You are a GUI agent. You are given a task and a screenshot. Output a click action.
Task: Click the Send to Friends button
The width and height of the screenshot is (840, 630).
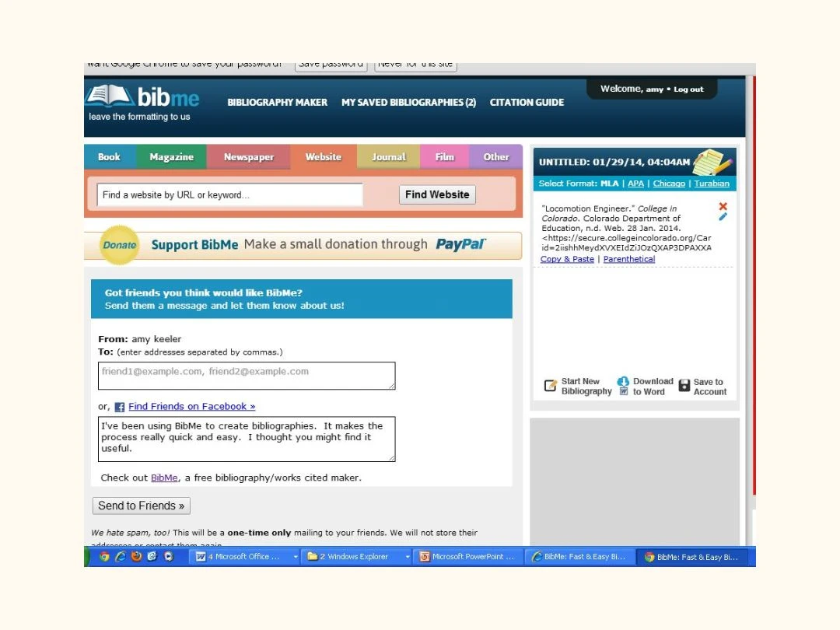(x=141, y=506)
